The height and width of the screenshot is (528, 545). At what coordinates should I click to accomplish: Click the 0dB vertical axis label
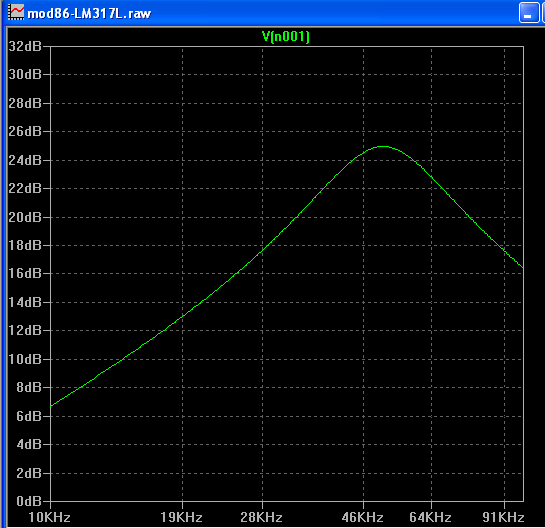click(29, 501)
